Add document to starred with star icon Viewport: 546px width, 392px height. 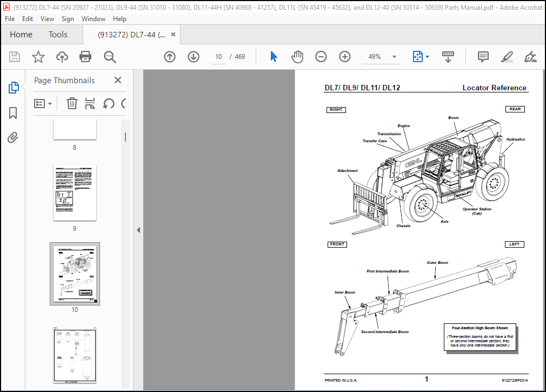pos(38,57)
